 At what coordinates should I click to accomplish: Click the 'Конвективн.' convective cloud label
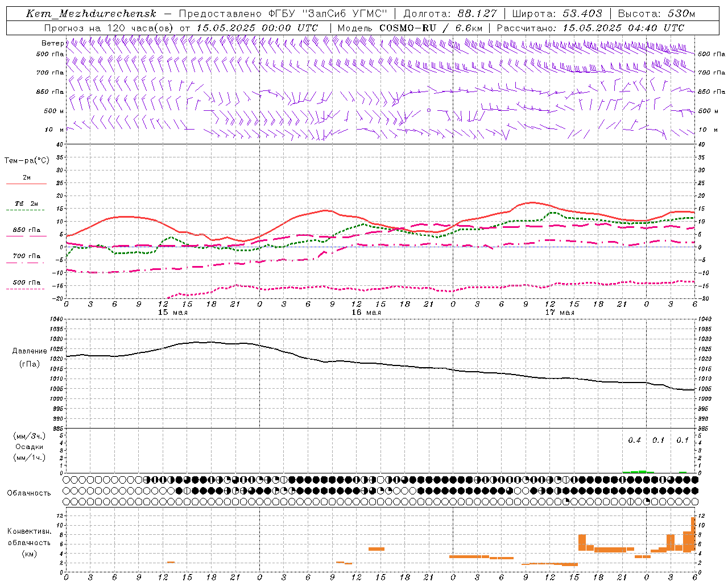click(x=30, y=531)
